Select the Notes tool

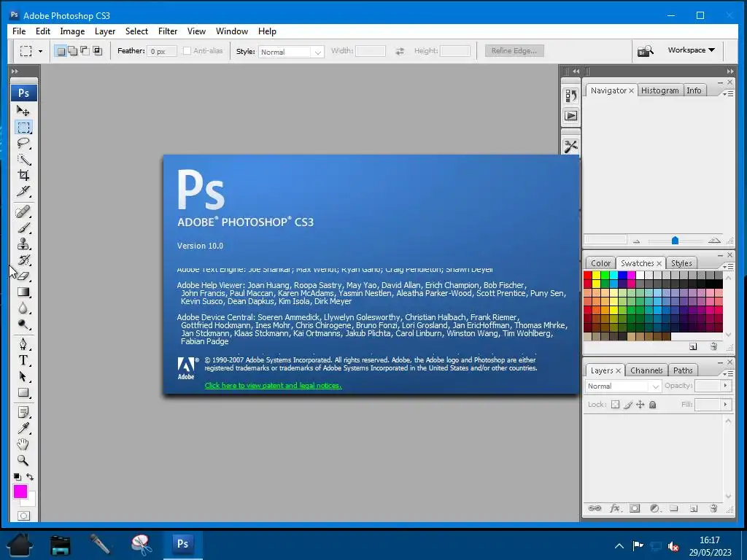pyautogui.click(x=23, y=413)
